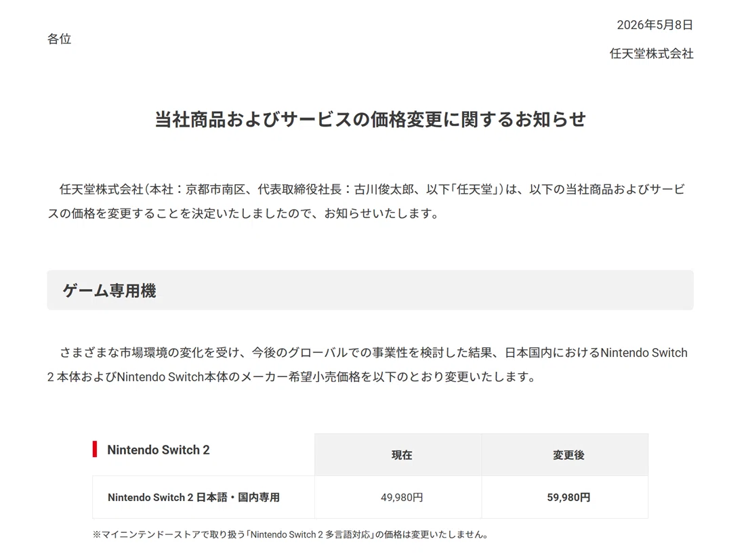Click the intro paragraph mentioning 古川俊太郎
The image size is (748, 560).
tap(367, 201)
